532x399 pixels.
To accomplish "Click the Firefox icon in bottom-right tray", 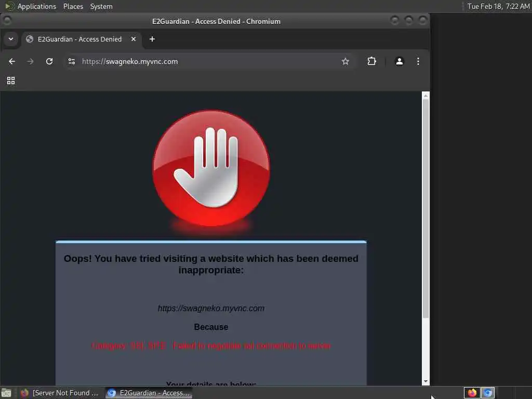I will click(x=472, y=393).
